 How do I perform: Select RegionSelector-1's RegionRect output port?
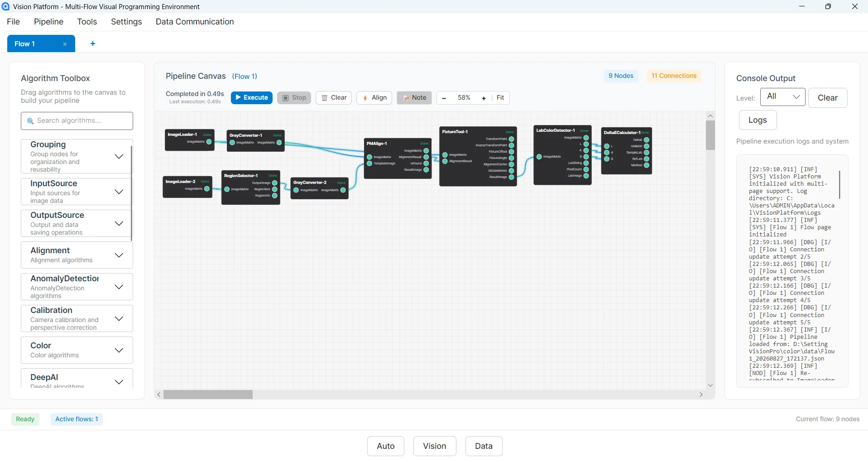click(274, 189)
